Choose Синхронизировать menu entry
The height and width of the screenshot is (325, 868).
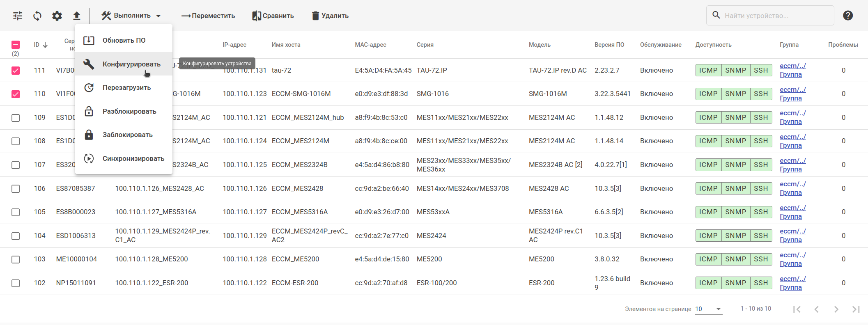[133, 159]
